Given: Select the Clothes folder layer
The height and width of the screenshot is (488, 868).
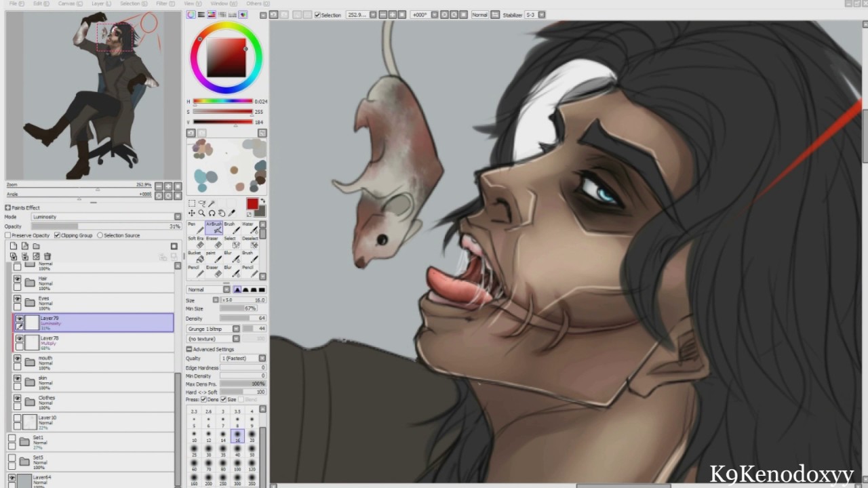Looking at the screenshot, I should [94, 403].
